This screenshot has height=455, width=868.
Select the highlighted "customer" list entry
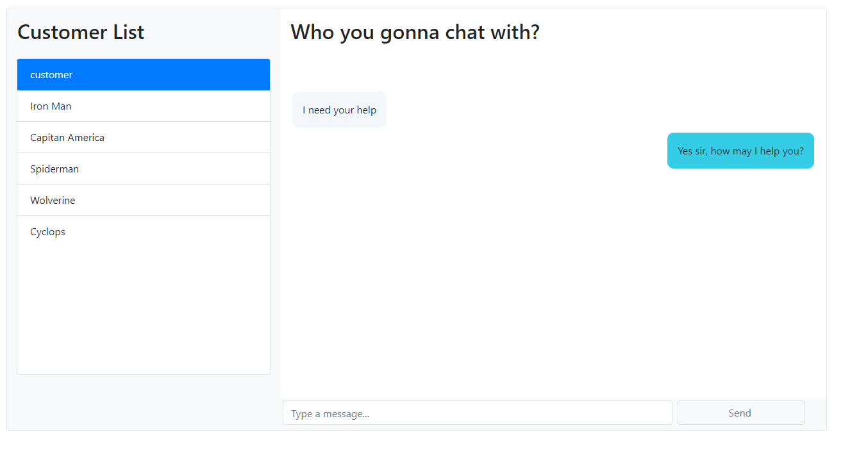(x=144, y=74)
